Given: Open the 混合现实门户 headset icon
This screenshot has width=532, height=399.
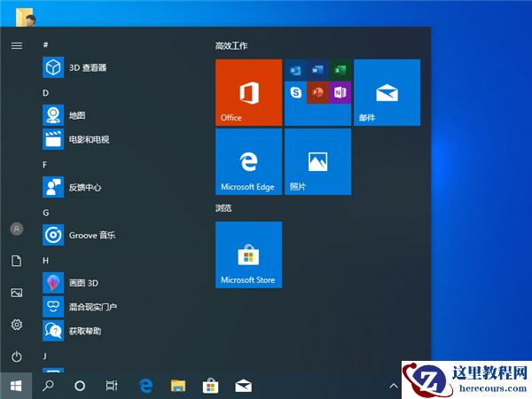Looking at the screenshot, I should 53,307.
